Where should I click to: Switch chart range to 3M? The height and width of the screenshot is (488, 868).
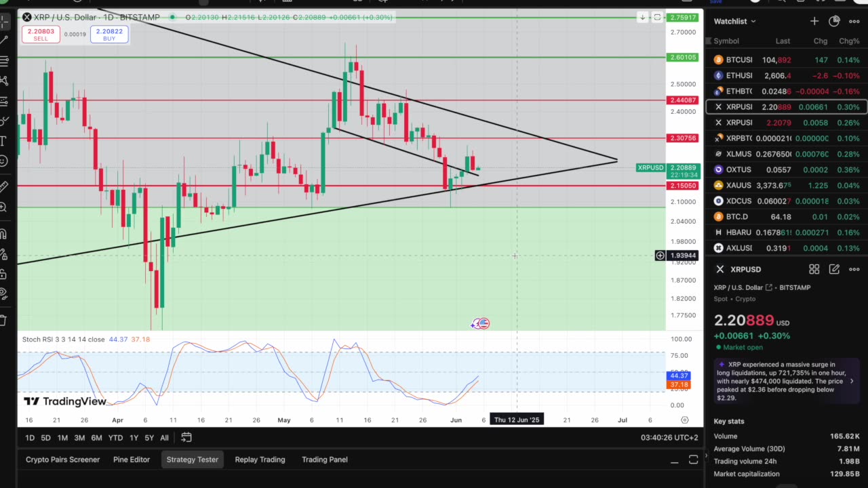79,438
